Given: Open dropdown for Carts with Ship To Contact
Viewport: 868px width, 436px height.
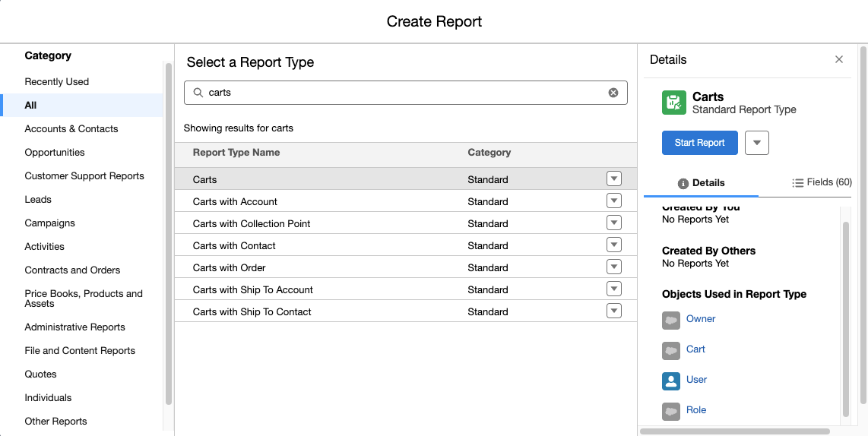Looking at the screenshot, I should tap(614, 311).
